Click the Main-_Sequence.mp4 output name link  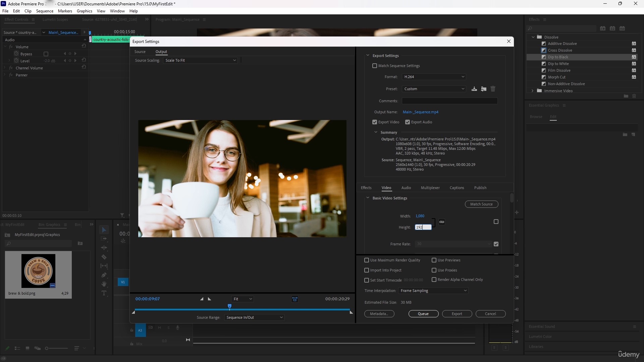[x=420, y=112]
